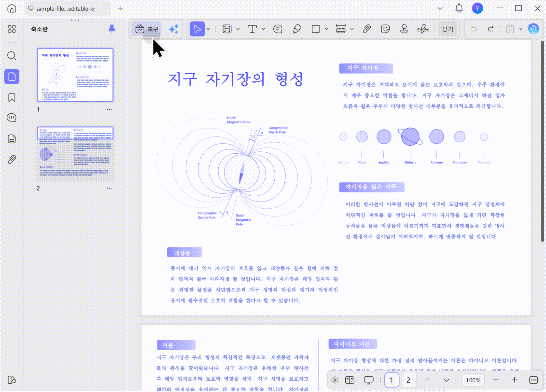Click the Saturn planet label
Viewport: 546px width, 392px height.
click(410, 163)
